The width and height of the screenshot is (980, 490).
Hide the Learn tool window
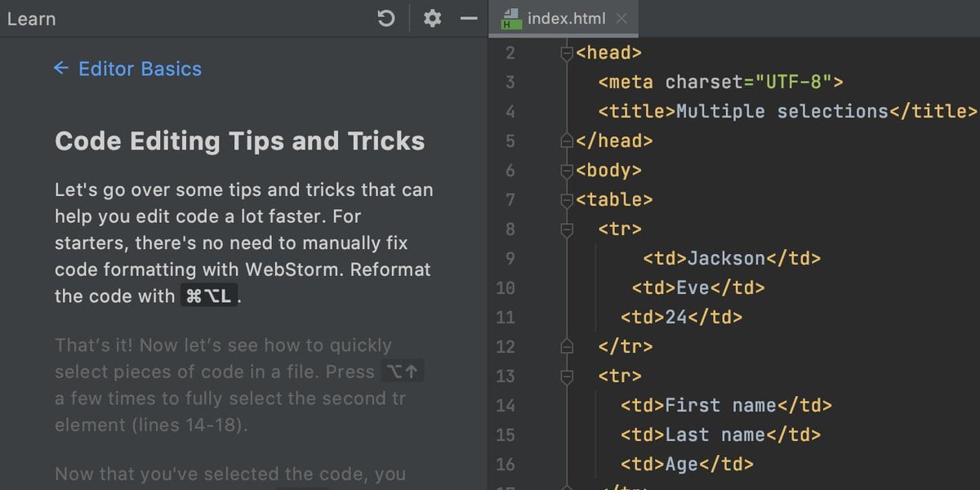tap(469, 18)
